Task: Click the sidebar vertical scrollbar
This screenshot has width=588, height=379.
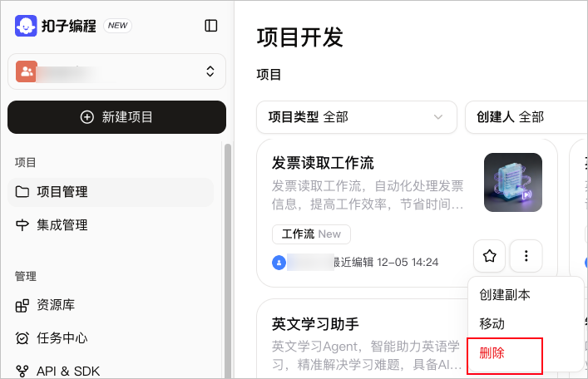Action: (228, 260)
